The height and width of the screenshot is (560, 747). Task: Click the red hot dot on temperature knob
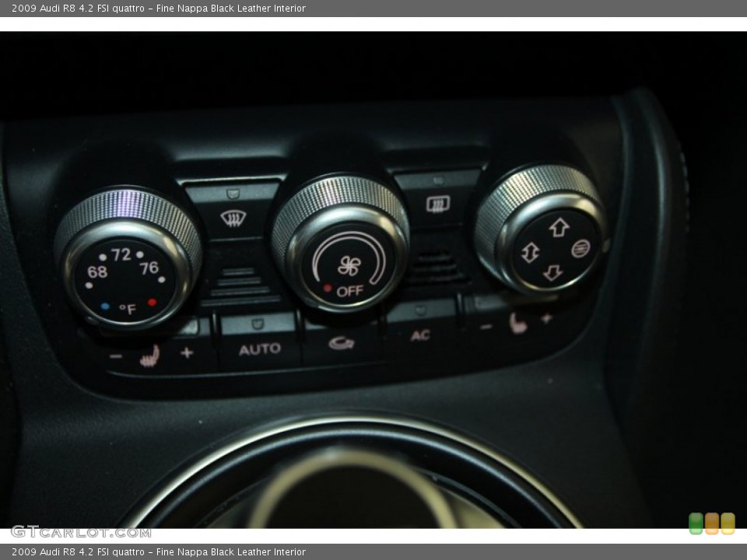(x=152, y=302)
